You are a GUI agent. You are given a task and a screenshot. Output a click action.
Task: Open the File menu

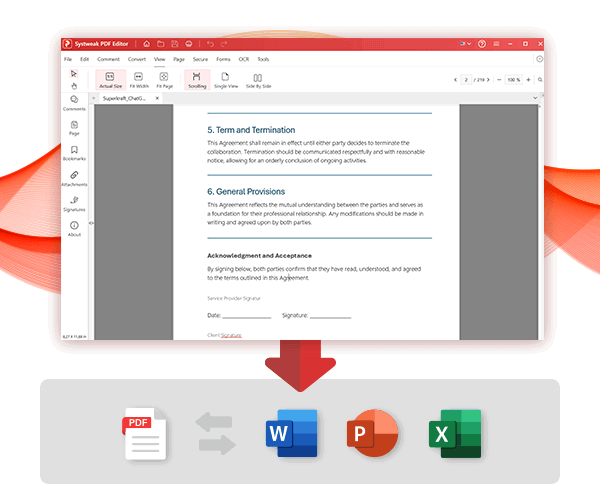click(68, 59)
